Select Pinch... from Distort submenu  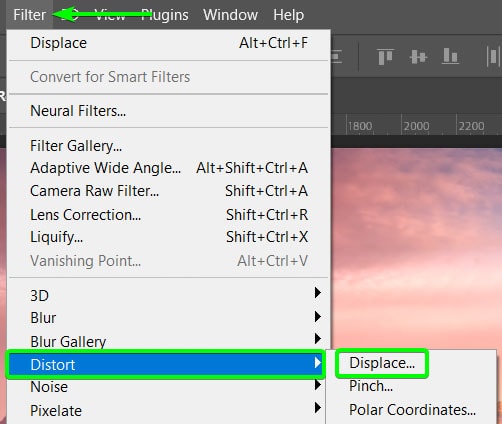pos(371,386)
